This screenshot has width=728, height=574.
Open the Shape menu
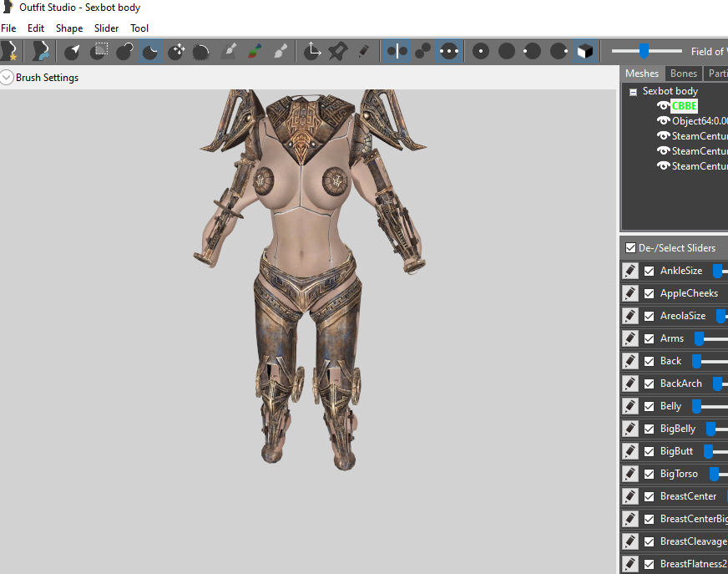point(69,28)
